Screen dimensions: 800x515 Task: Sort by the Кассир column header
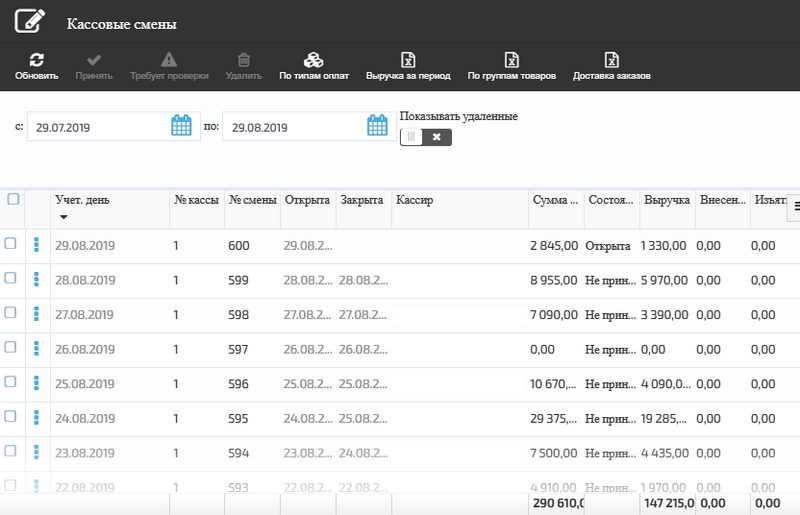tap(414, 200)
